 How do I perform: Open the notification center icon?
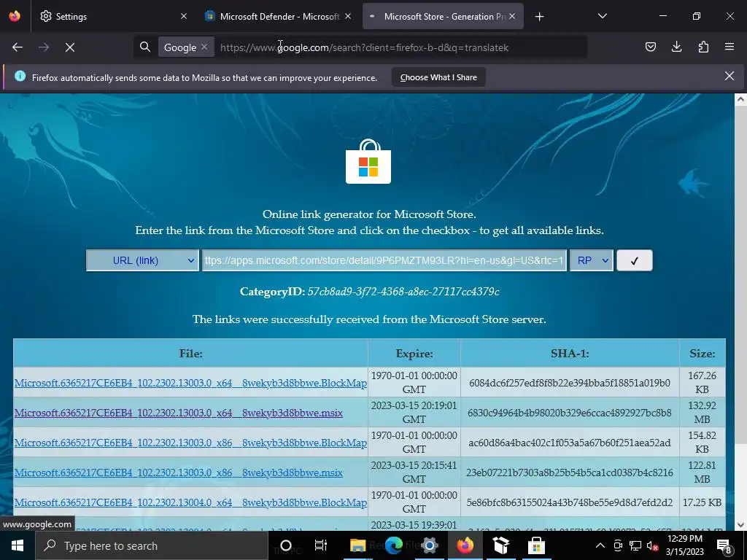724,545
